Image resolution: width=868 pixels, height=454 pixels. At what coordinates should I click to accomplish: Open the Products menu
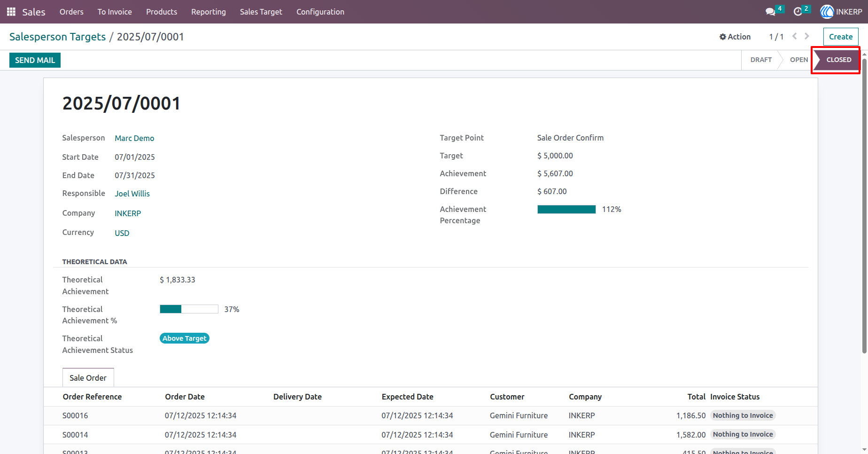162,12
